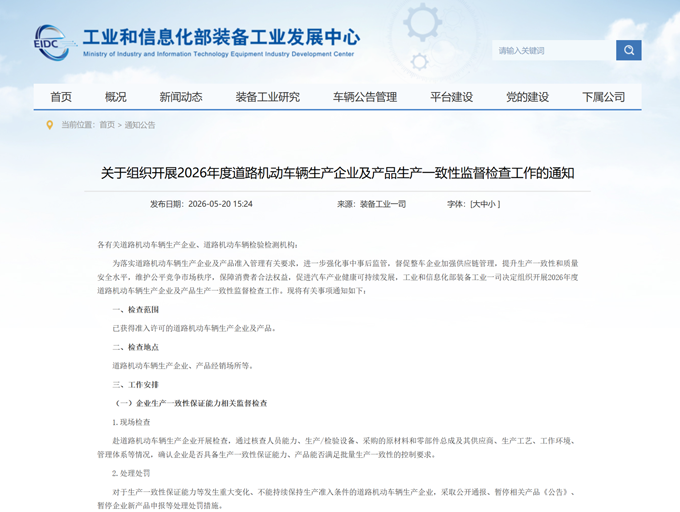This screenshot has height=512, width=680.
Task: Click the item 1.现场检查
Action: [131, 422]
